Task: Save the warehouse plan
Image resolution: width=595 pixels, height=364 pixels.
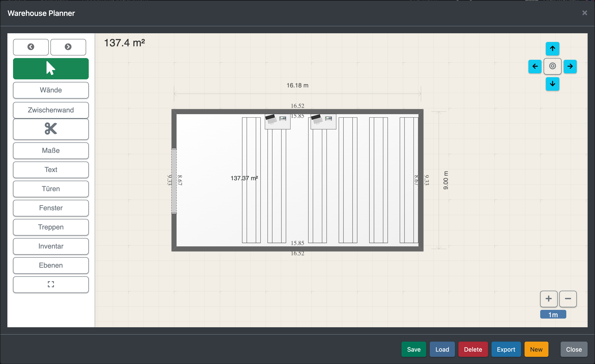Action: click(414, 349)
